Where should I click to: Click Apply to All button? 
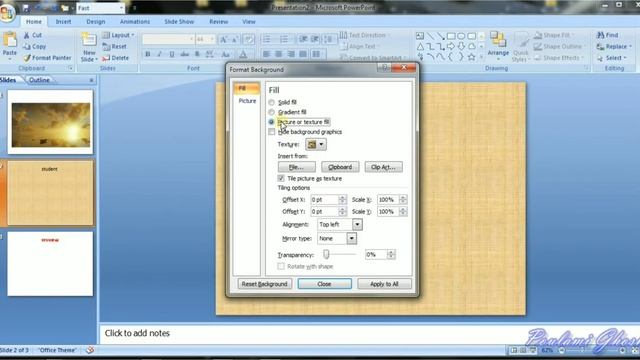coord(384,284)
